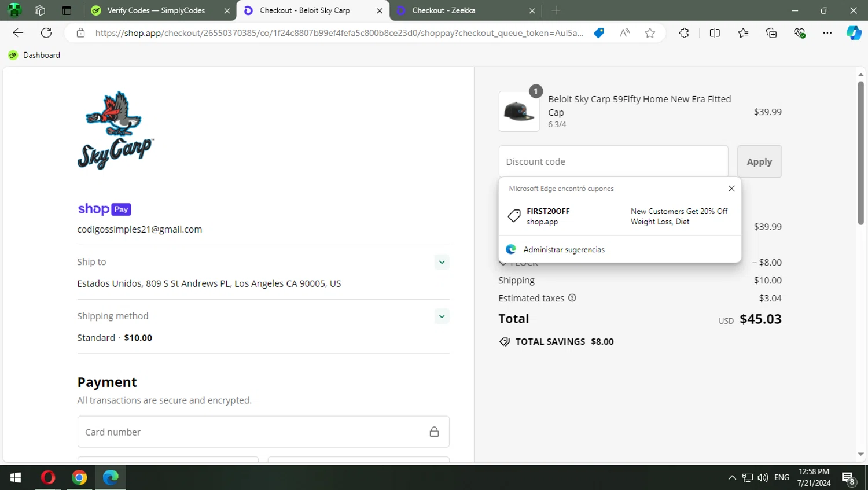Open the tab actions menu icon

click(x=67, y=10)
